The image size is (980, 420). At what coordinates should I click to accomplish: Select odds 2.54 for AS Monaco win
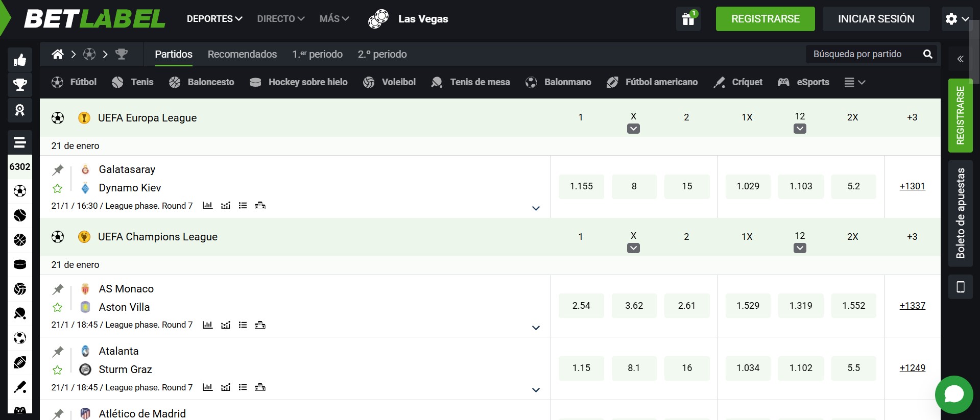(581, 306)
